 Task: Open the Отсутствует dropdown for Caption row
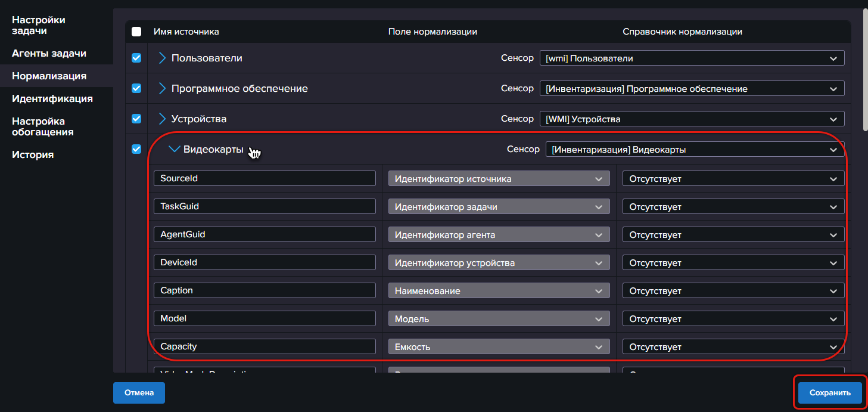733,291
